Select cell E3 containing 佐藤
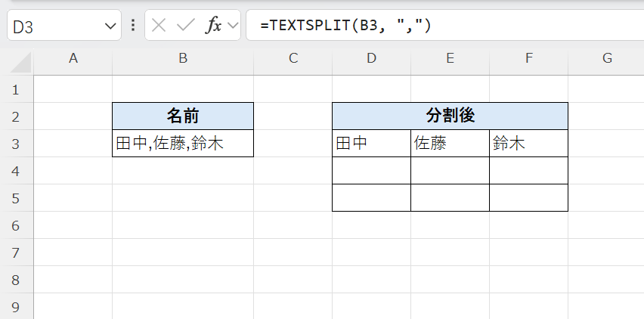The image size is (644, 319). click(x=450, y=144)
